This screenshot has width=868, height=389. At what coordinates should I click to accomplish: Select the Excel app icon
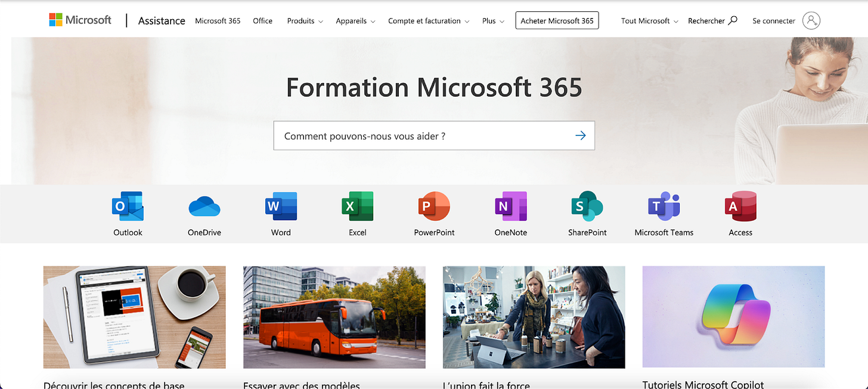coord(357,206)
